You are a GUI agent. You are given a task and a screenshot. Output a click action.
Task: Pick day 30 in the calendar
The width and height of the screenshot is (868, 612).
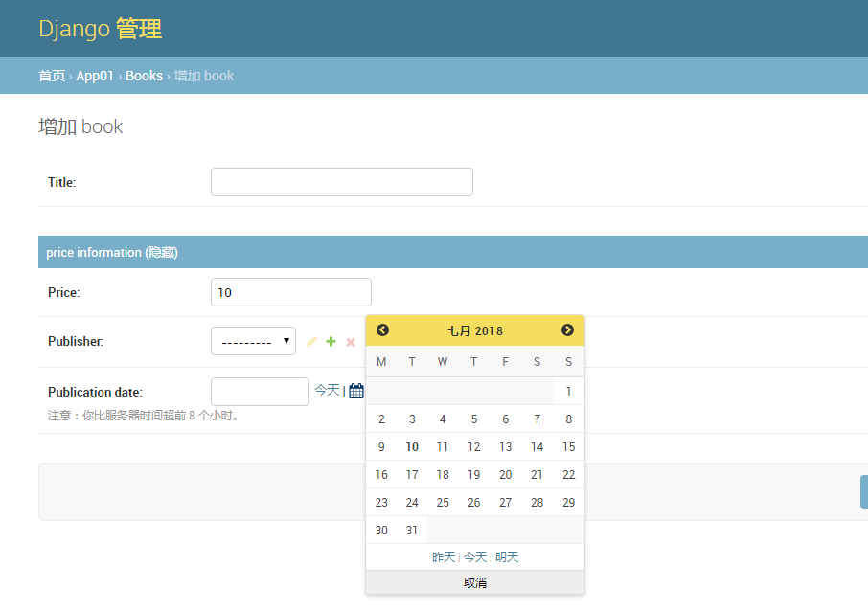click(381, 530)
